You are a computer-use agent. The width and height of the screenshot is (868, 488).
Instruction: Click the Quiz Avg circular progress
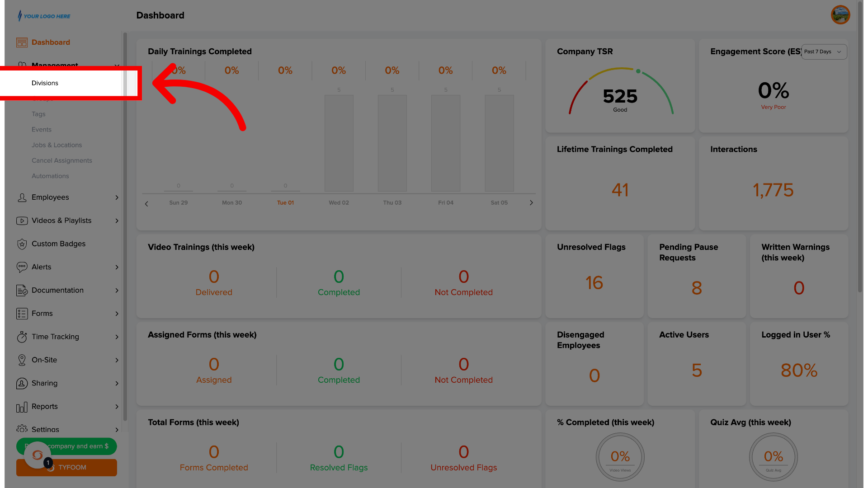pyautogui.click(x=774, y=457)
